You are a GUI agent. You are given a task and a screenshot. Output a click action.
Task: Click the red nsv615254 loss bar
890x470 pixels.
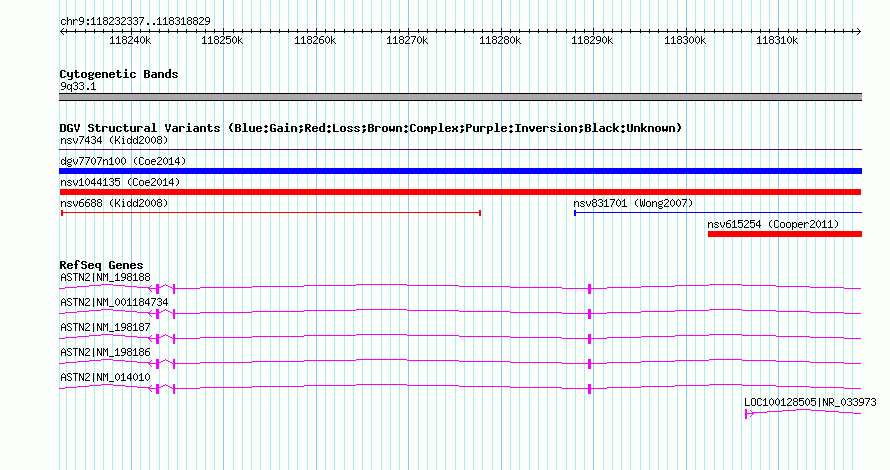785,234
